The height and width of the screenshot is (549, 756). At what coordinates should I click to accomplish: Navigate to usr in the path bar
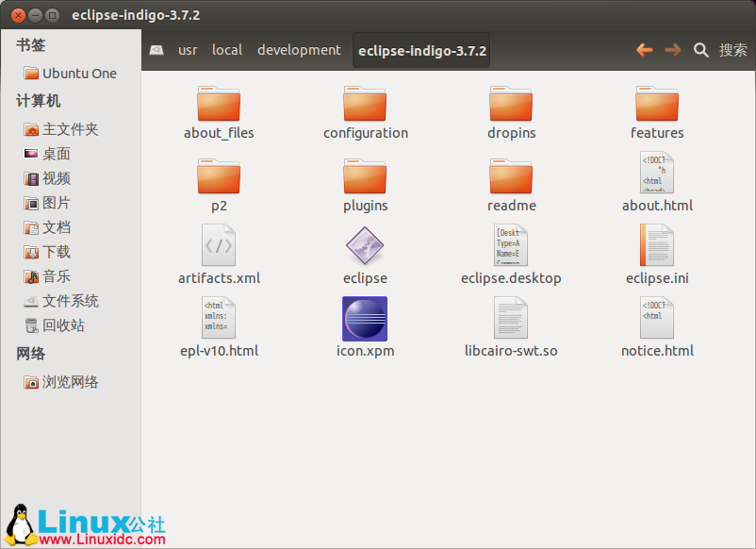188,50
